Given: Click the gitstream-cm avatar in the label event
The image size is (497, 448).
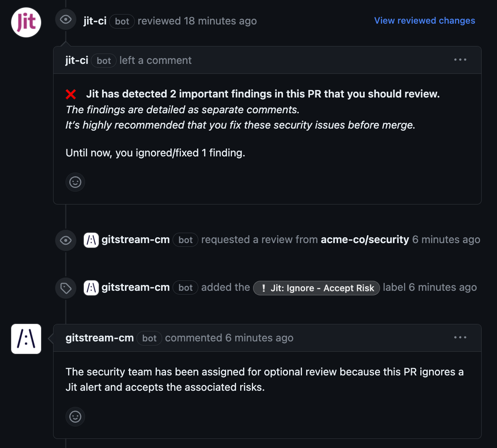Looking at the screenshot, I should (x=91, y=287).
